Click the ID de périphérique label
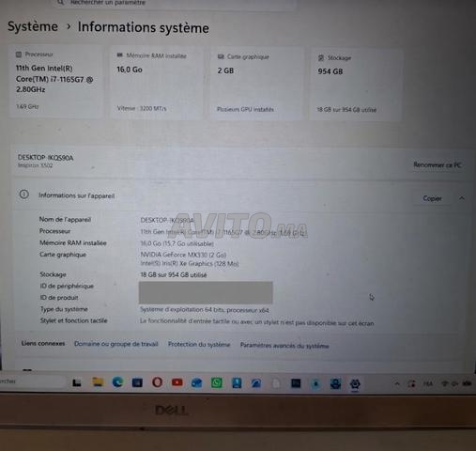Image resolution: width=476 pixels, height=451 pixels. pyautogui.click(x=67, y=286)
